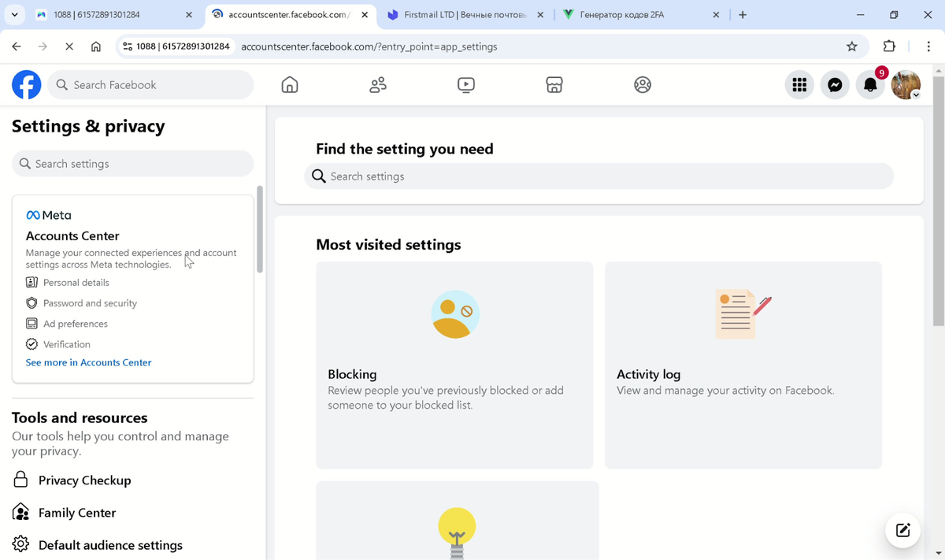Click the Default audience settings gear icon

21,544
